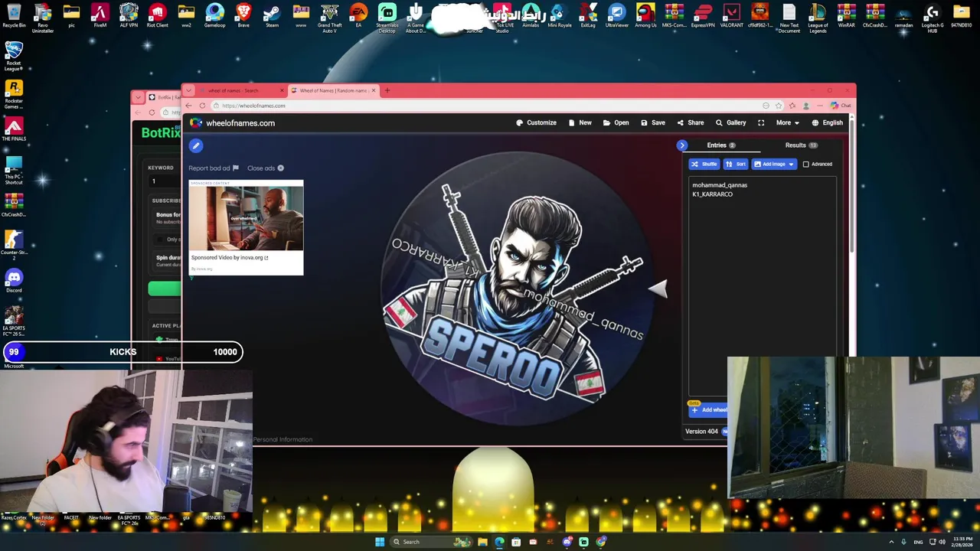Image resolution: width=980 pixels, height=551 pixels.
Task: Enter fullscreen mode with the fullscreen icon
Action: click(761, 122)
